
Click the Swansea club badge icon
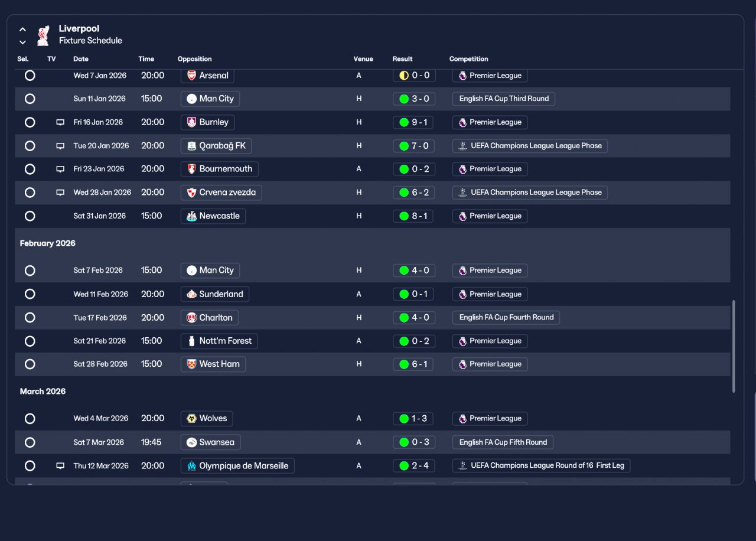(x=191, y=442)
